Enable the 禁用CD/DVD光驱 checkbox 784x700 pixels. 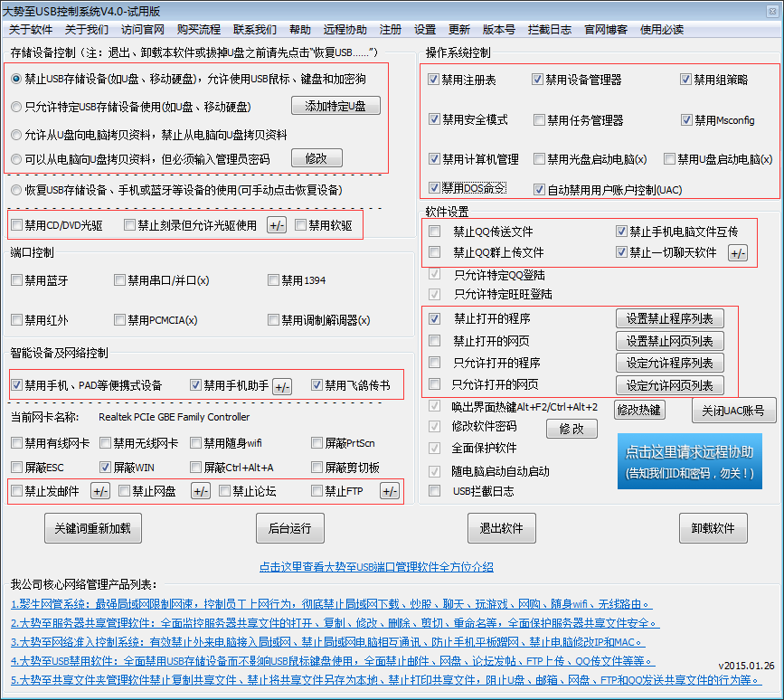pos(15,224)
